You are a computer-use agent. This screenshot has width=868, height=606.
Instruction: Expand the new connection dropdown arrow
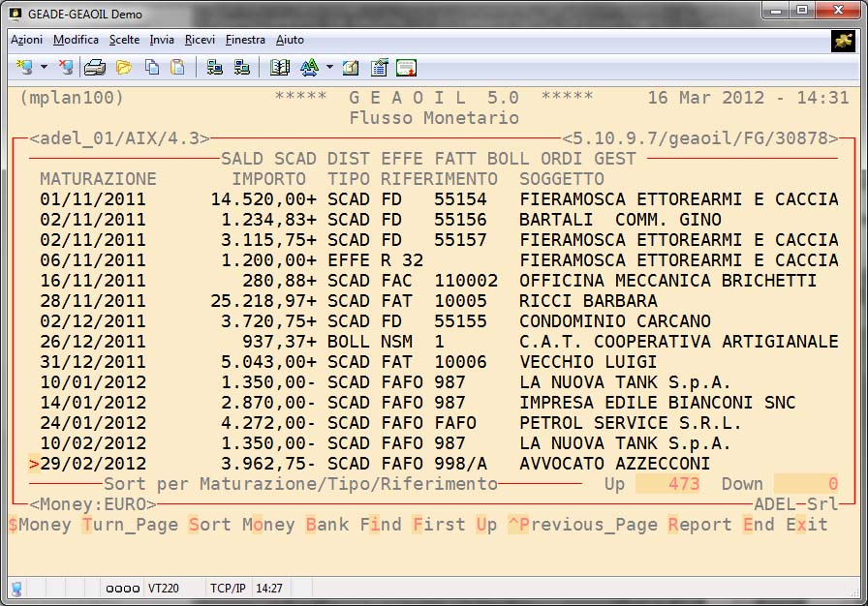44,68
